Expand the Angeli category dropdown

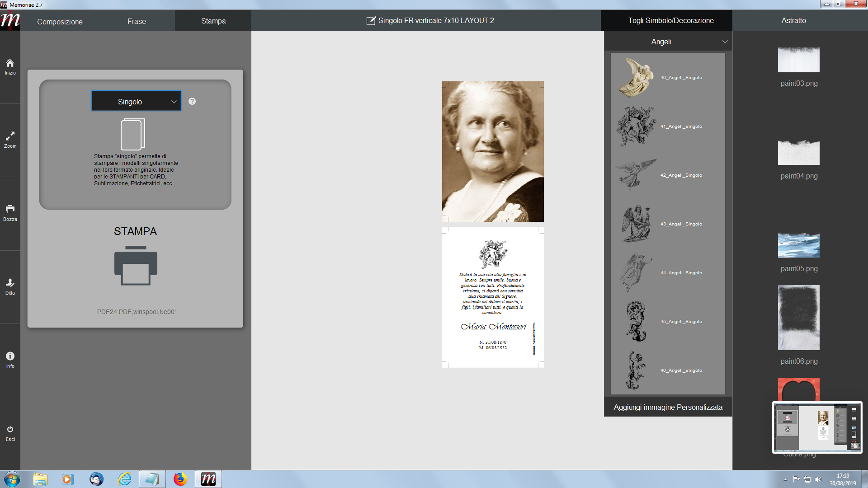tap(668, 42)
